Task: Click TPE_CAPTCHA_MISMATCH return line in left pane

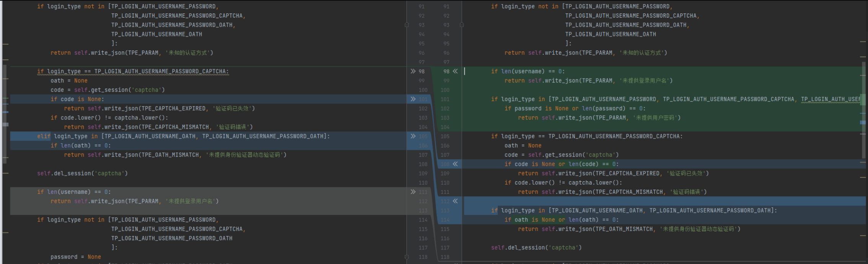Action: (x=158, y=127)
